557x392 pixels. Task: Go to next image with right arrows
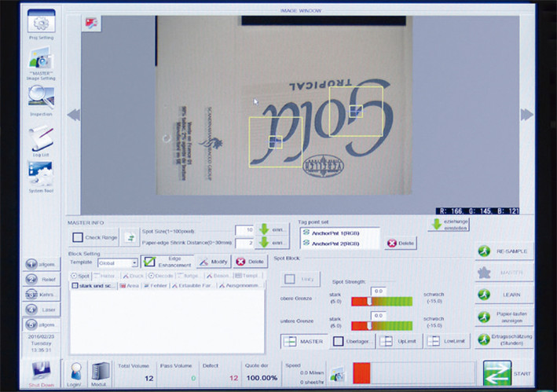coord(527,115)
